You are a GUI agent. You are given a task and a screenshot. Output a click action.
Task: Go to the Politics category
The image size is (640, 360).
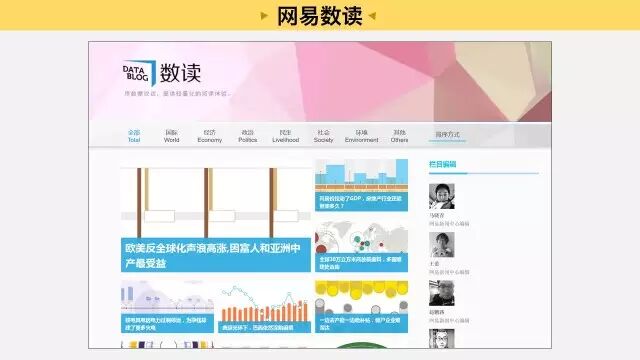[x=247, y=136]
